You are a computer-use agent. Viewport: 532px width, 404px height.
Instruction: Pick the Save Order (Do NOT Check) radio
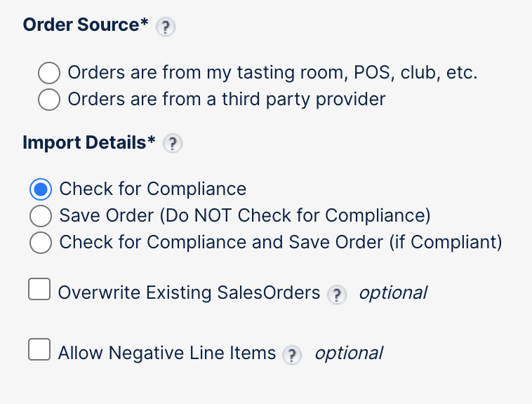41,215
